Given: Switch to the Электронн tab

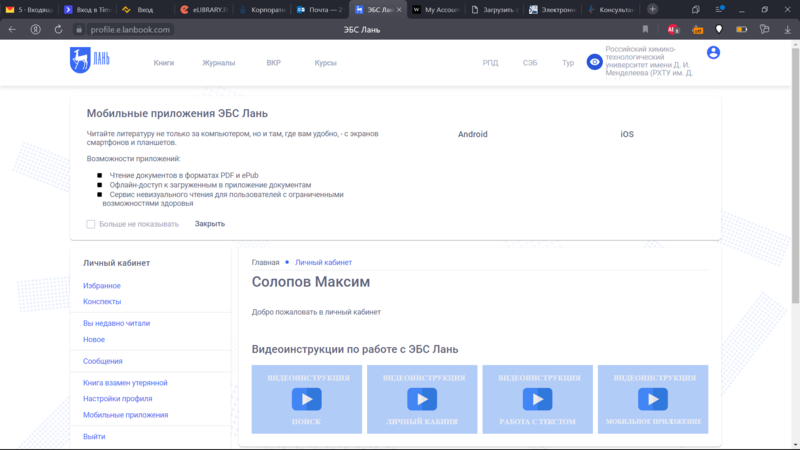Looking at the screenshot, I should [553, 10].
